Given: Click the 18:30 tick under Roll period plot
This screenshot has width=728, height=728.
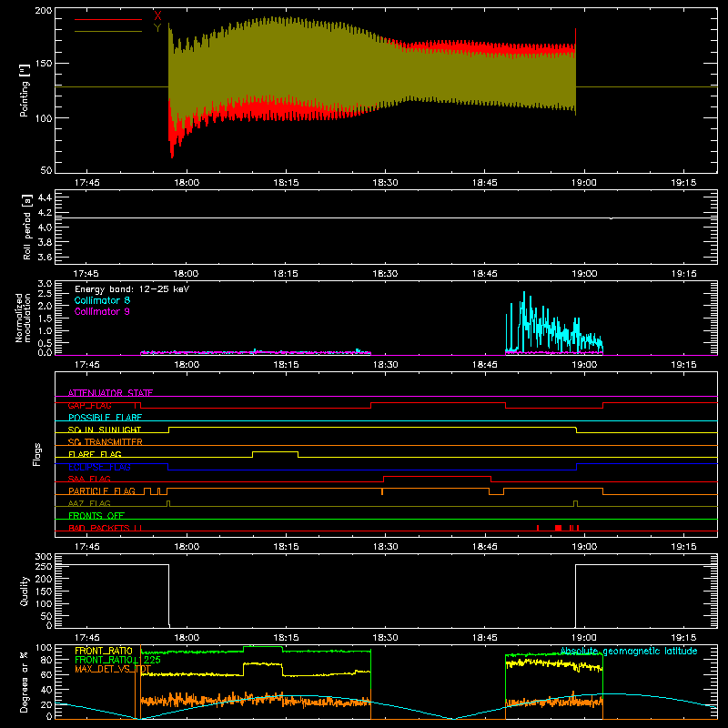Looking at the screenshot, I should coord(385,274).
